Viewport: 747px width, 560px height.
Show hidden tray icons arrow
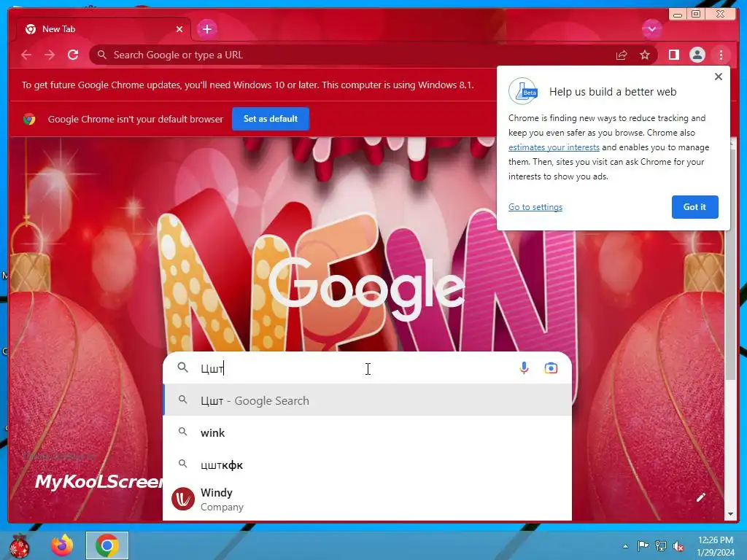pos(625,546)
